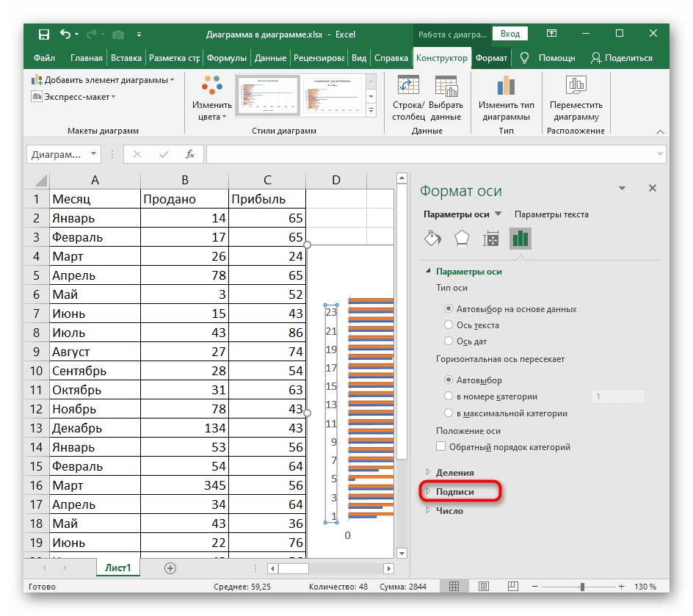Click Поделиться share button
This screenshot has height=616, width=693.
(621, 58)
